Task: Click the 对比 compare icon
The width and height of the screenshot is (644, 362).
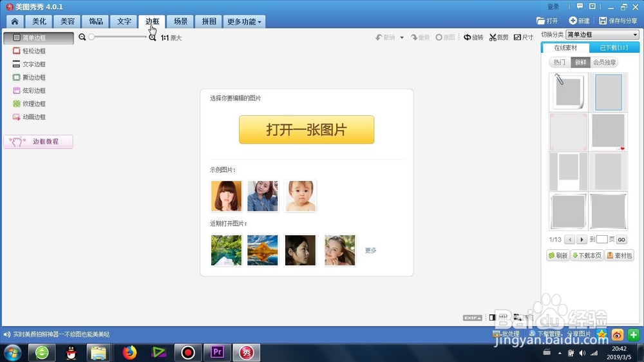Action: click(492, 317)
